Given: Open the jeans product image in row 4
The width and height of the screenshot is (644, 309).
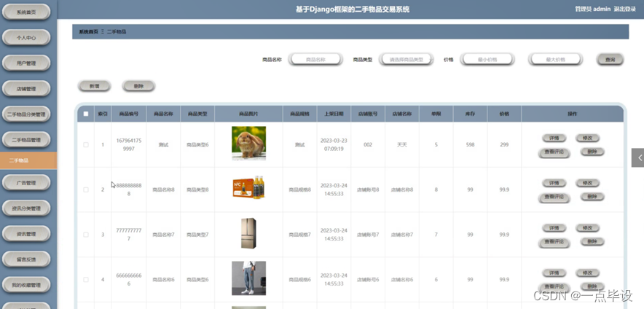Looking at the screenshot, I should point(248,278).
